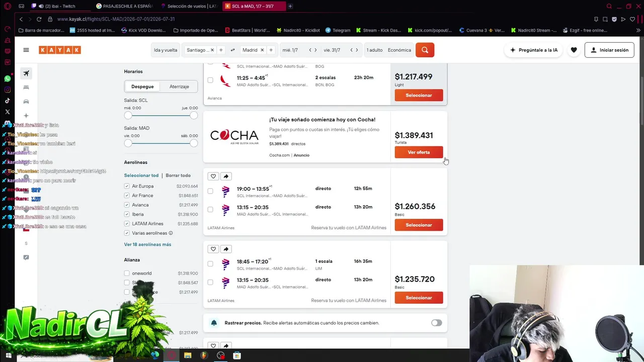644x362 pixels.
Task: Select the $1.260.356 LATAM flight
Action: 419,225
